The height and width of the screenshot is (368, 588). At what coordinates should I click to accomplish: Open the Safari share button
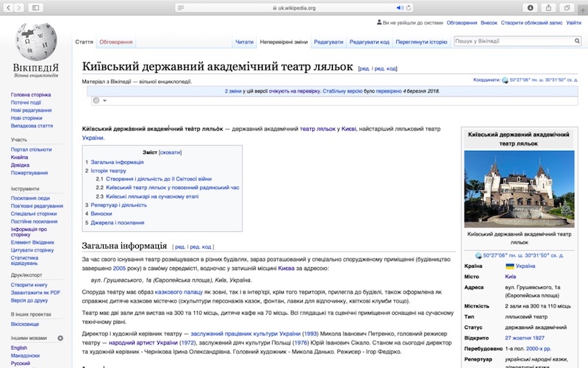point(548,7)
